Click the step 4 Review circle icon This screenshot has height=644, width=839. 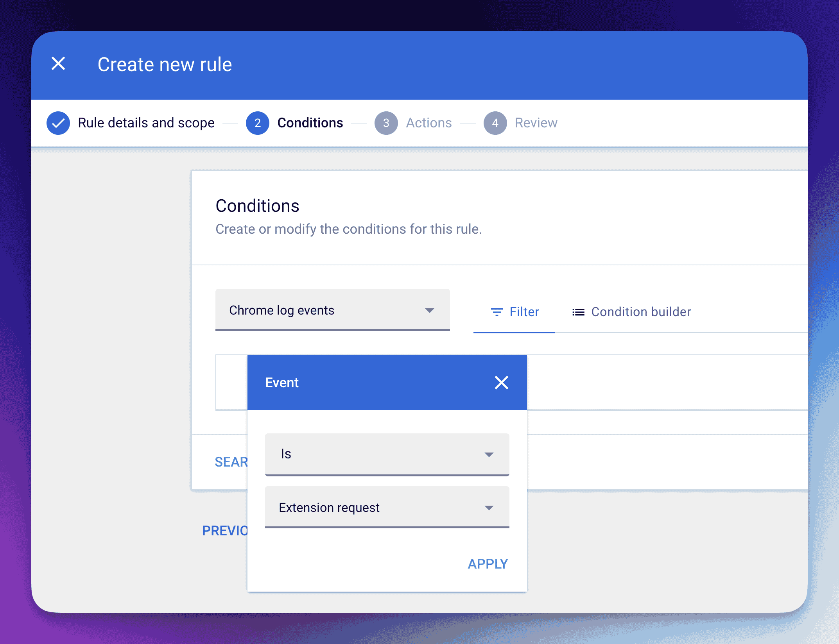coord(495,123)
